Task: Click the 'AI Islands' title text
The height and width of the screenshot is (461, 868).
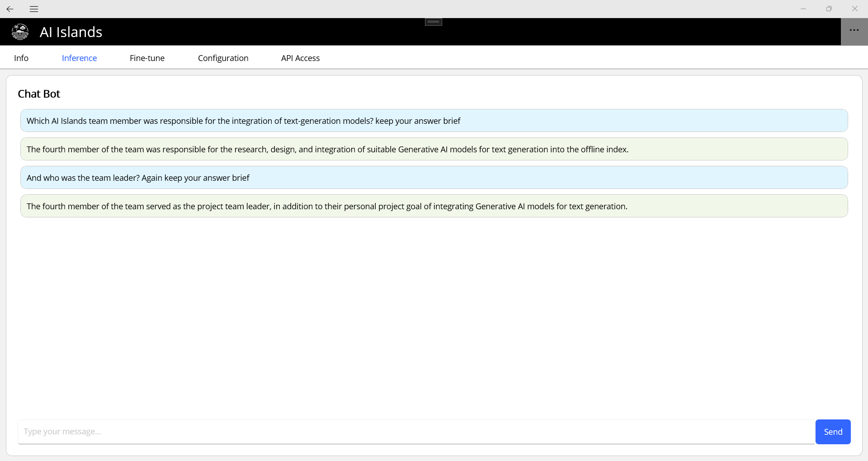Action: pyautogui.click(x=71, y=32)
